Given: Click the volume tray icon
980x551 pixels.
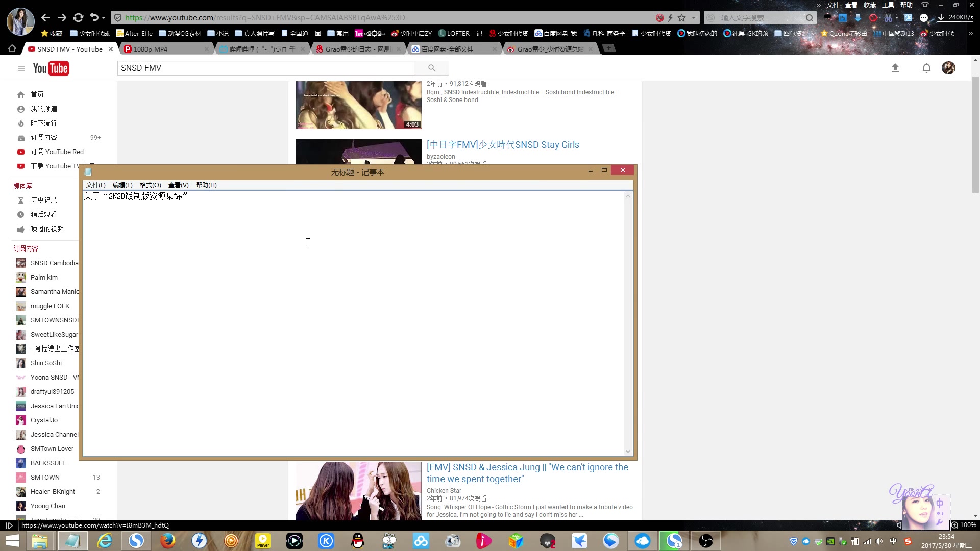Looking at the screenshot, I should point(879,541).
